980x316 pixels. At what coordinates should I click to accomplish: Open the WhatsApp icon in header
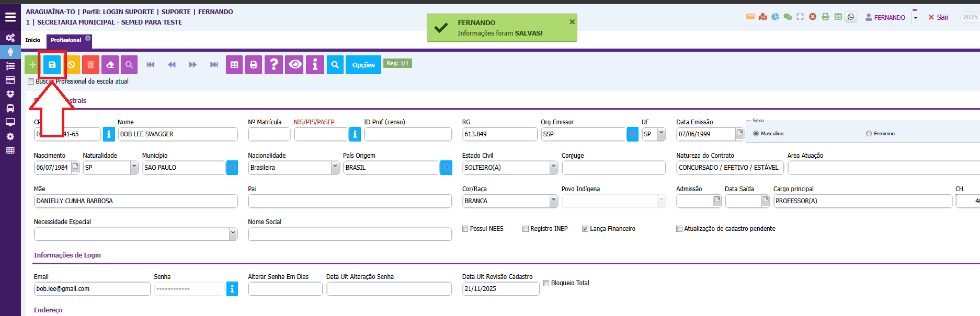click(851, 17)
